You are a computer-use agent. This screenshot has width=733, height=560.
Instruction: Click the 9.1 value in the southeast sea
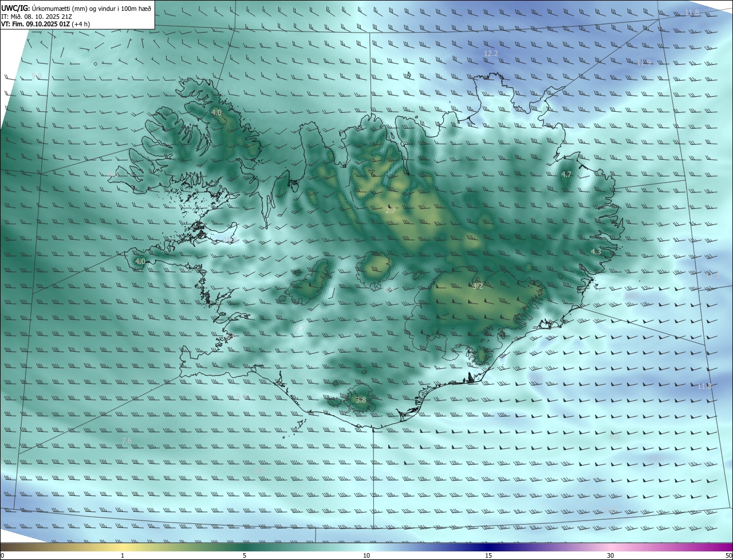pyautogui.click(x=614, y=436)
